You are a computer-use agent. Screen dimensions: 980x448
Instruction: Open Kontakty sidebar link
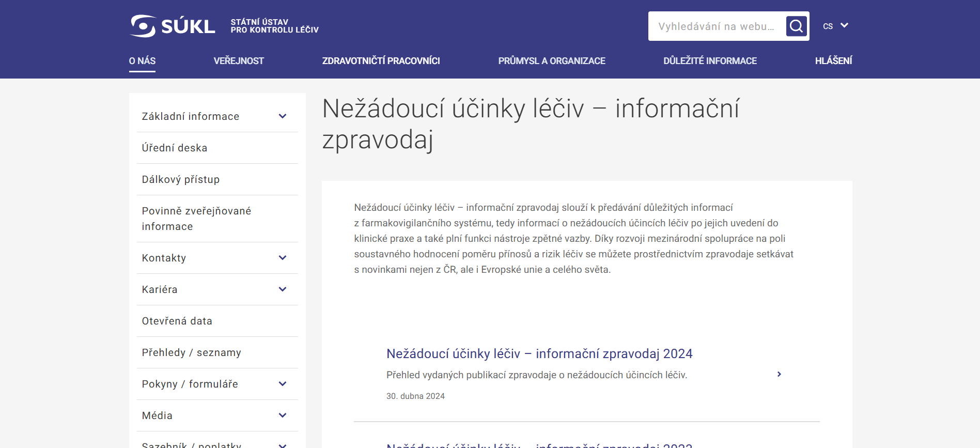coord(164,258)
